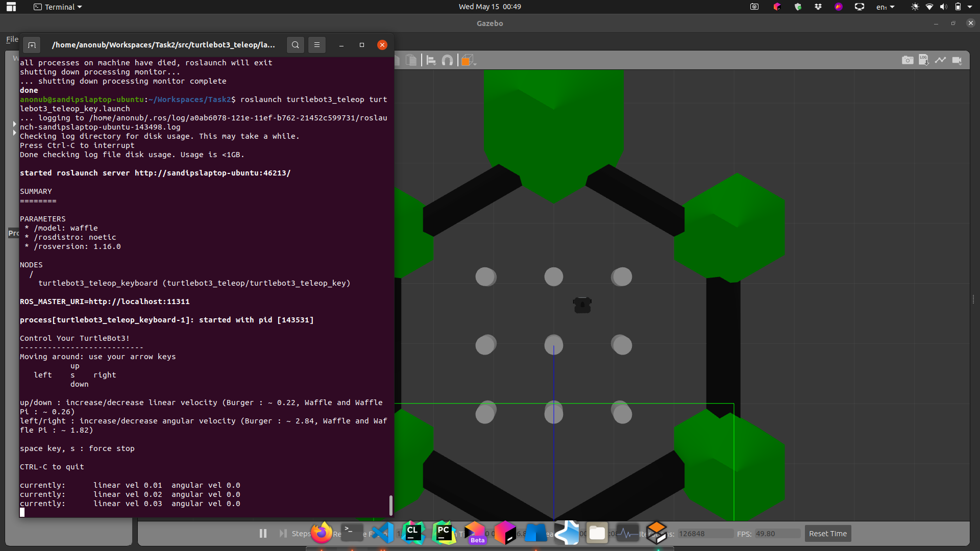Expand the view angle cube dropdown
This screenshot has width=980, height=551.
[469, 60]
